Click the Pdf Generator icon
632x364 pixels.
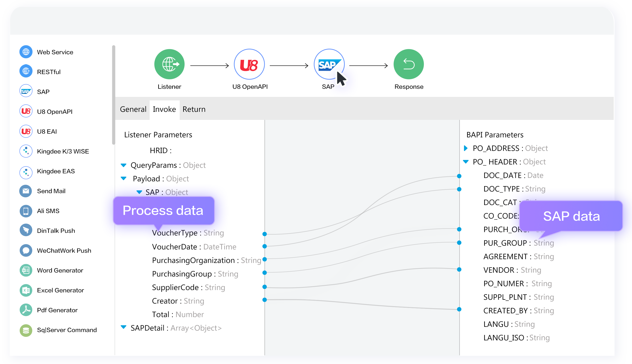coord(26,310)
